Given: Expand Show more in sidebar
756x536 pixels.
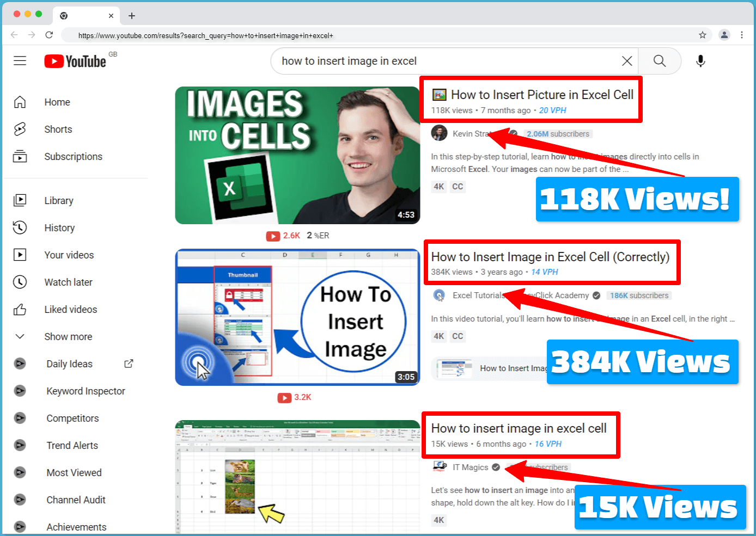Looking at the screenshot, I should (68, 336).
